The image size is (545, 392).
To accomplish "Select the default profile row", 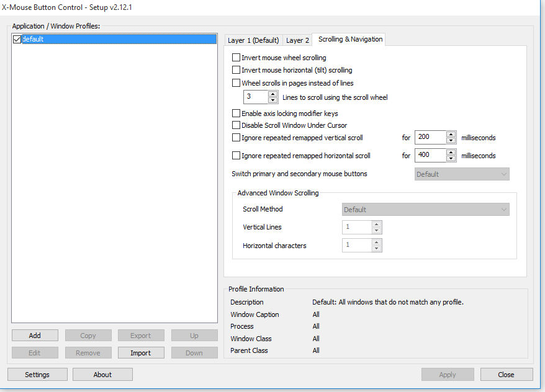I will [x=119, y=39].
